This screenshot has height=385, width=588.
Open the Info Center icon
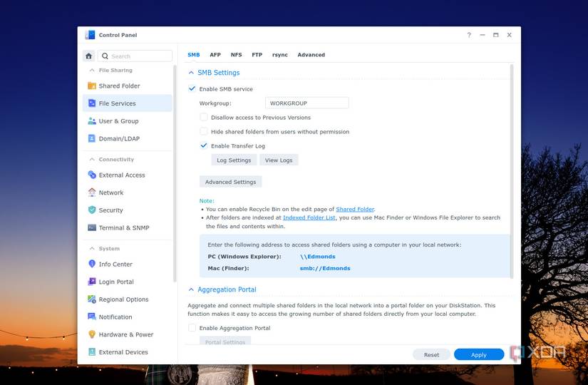[92, 264]
